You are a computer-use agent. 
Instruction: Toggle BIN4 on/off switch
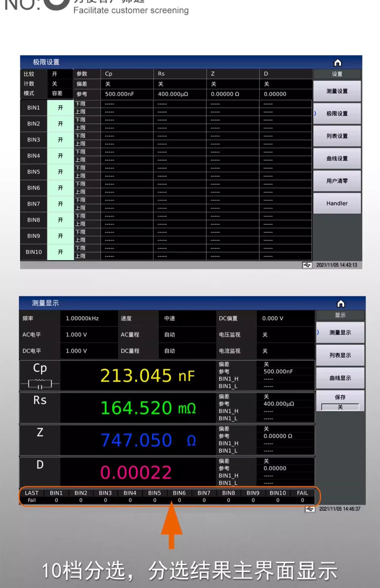coord(60,156)
